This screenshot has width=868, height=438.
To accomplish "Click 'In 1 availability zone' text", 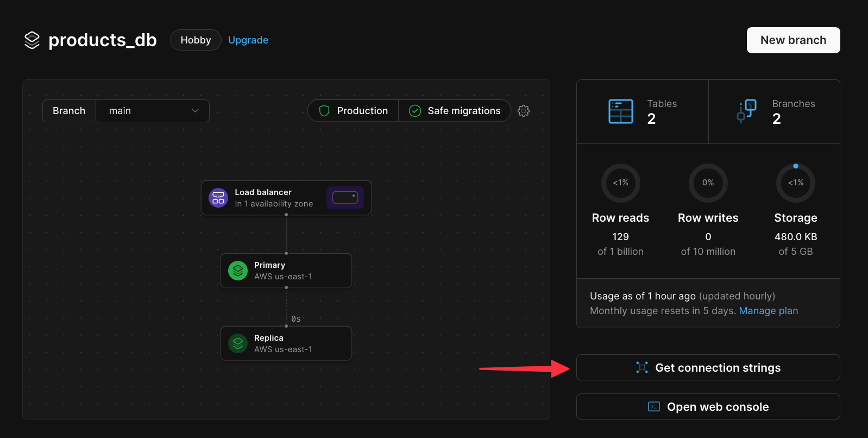I will point(274,204).
